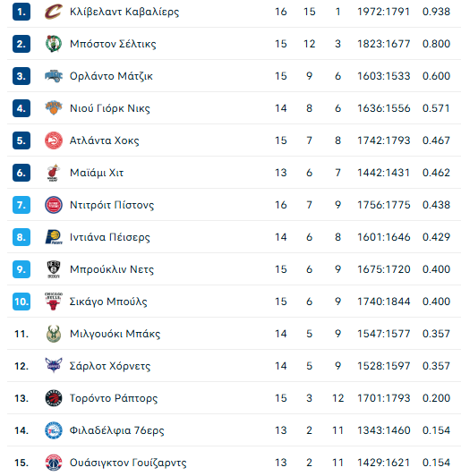Select the Milwaukee Bucks deer logo
This screenshot has width=461, height=476.
pyautogui.click(x=54, y=334)
